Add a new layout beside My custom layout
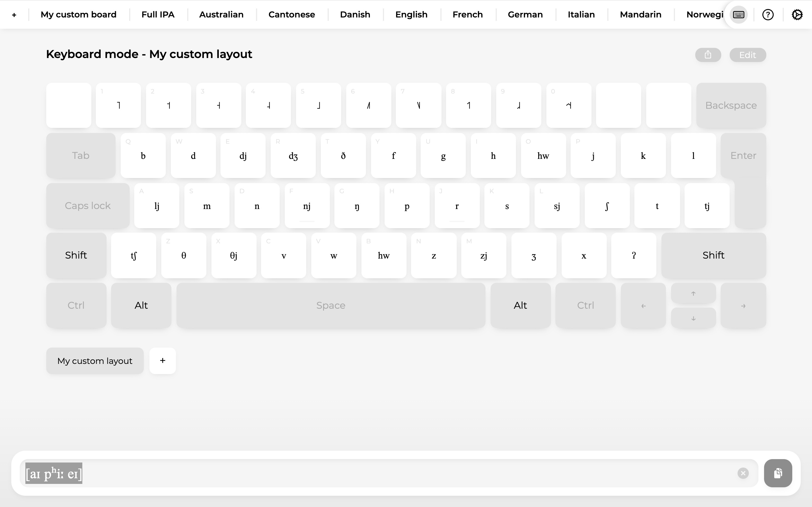 [162, 361]
